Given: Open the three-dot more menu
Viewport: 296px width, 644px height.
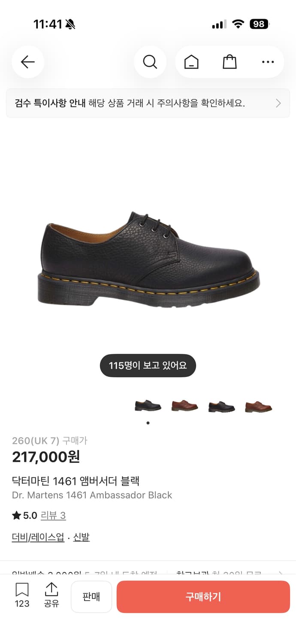Looking at the screenshot, I should [x=268, y=62].
